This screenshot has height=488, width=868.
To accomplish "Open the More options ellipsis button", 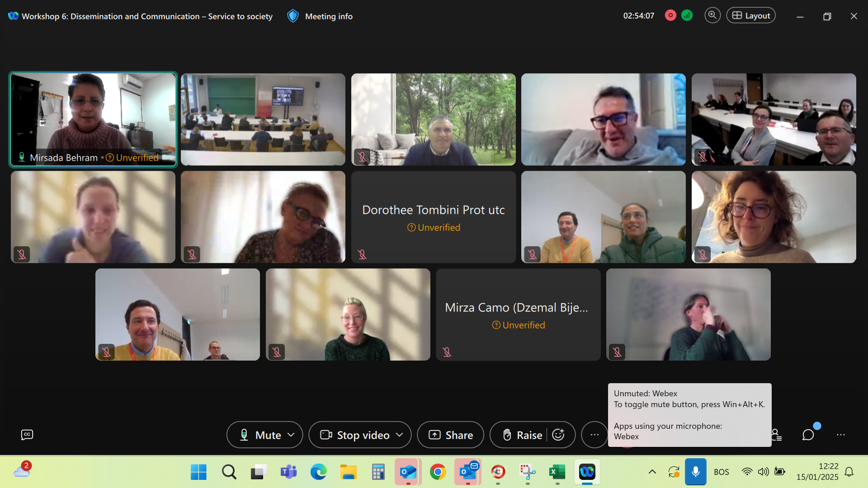I will coord(594,435).
